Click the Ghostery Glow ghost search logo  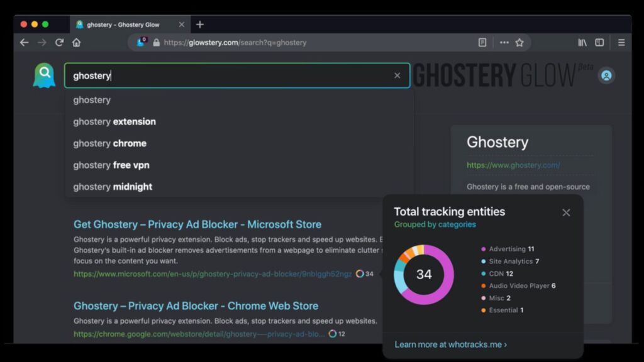pos(44,75)
